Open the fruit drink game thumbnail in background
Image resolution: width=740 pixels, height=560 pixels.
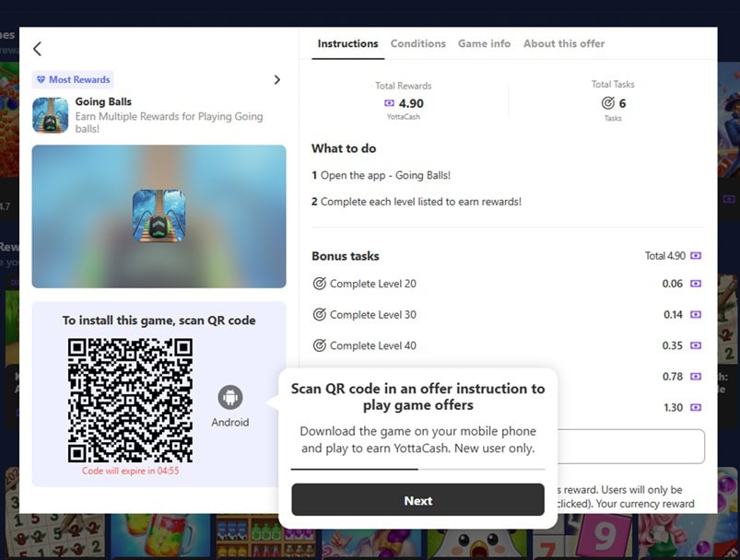pyautogui.click(x=159, y=536)
